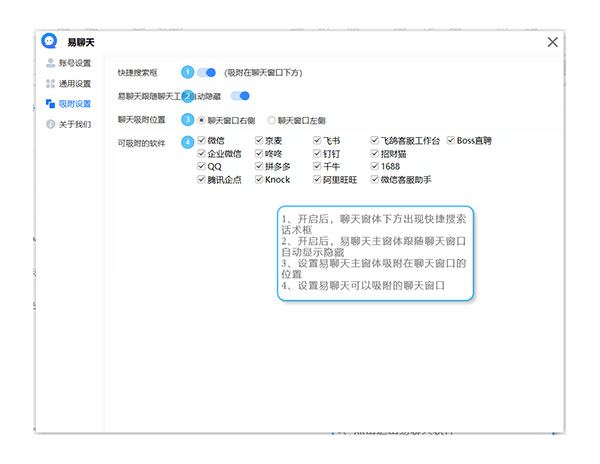Screen dimensions: 600x464
Task: Uncheck the 腾讯企点 checkbox
Action: click(201, 179)
